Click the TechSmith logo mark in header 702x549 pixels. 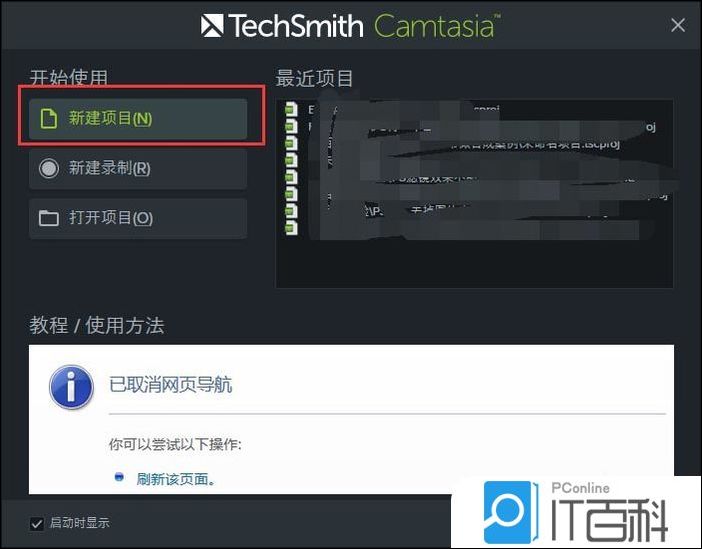[x=212, y=25]
